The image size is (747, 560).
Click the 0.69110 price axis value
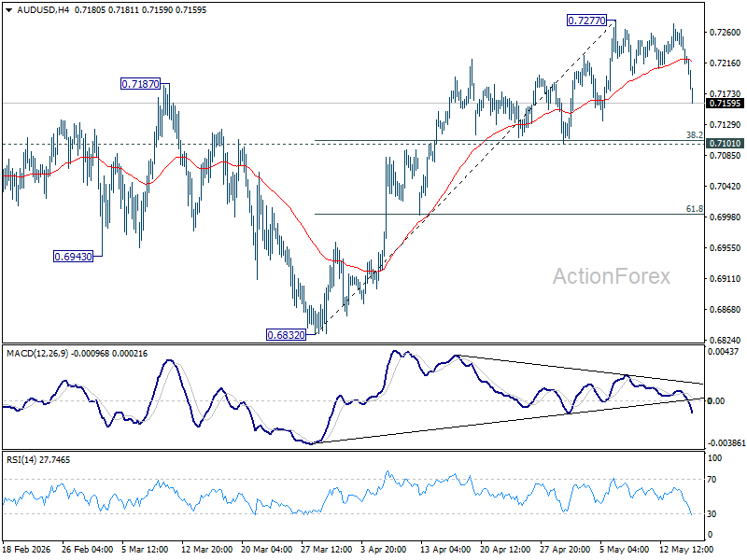pyautogui.click(x=726, y=279)
